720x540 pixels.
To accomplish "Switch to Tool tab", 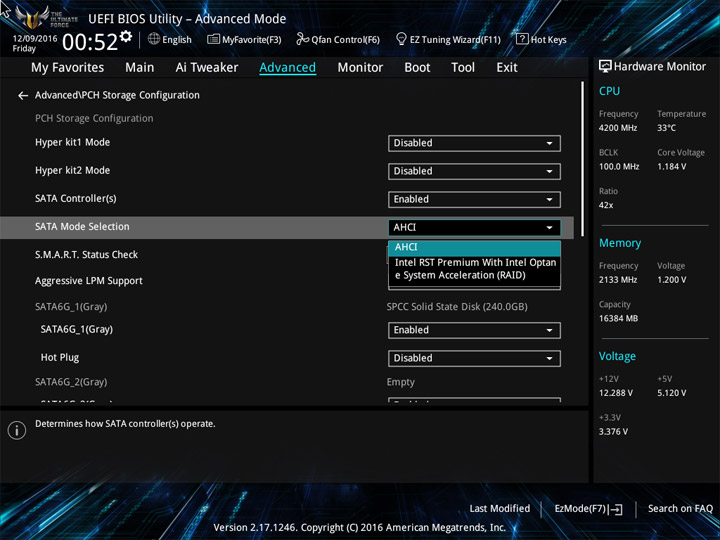I will tap(463, 68).
